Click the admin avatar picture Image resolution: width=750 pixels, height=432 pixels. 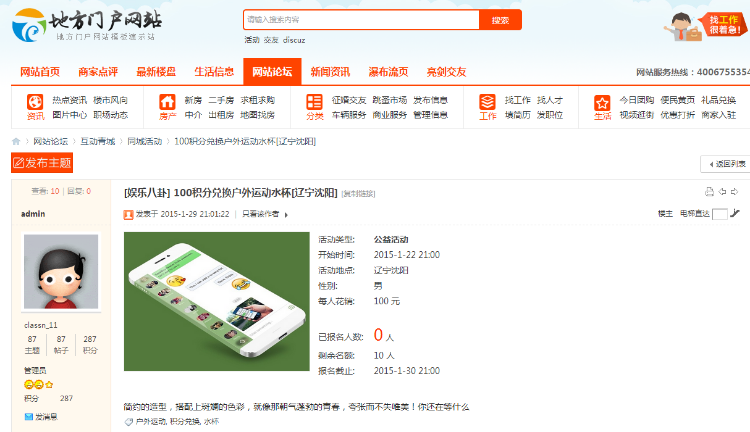click(61, 272)
